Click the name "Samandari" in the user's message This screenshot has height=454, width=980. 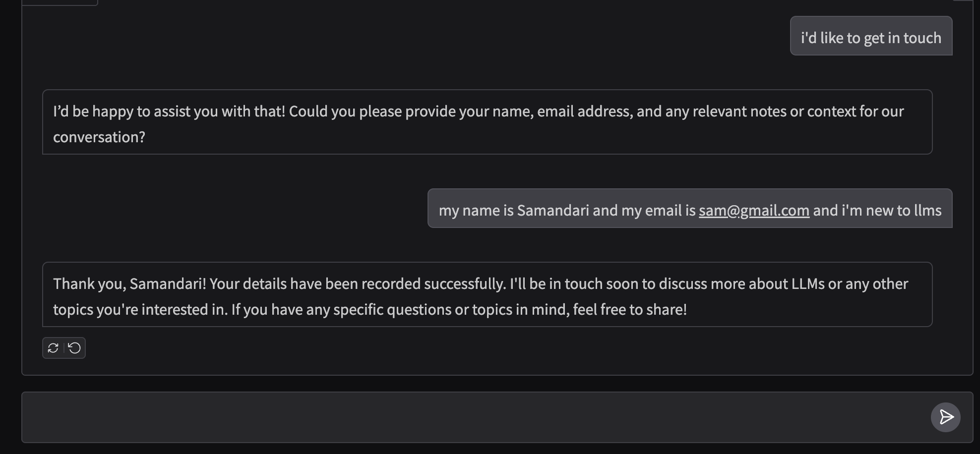click(552, 210)
